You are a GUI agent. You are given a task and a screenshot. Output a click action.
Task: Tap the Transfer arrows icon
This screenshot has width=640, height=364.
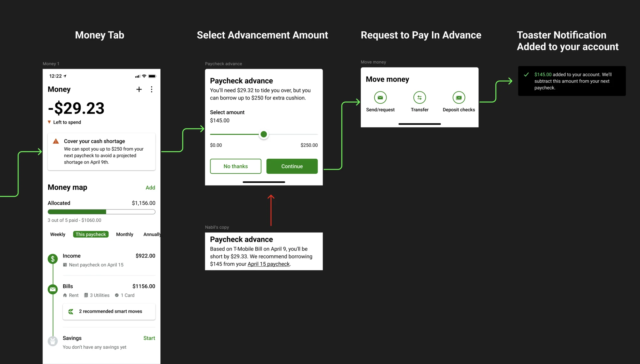pyautogui.click(x=420, y=98)
